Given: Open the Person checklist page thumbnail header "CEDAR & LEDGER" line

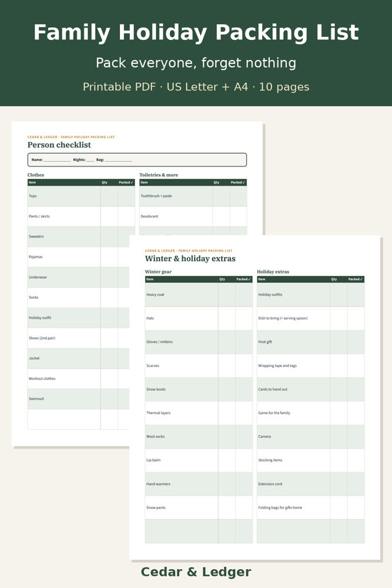Looking at the screenshot, I should (x=71, y=137).
